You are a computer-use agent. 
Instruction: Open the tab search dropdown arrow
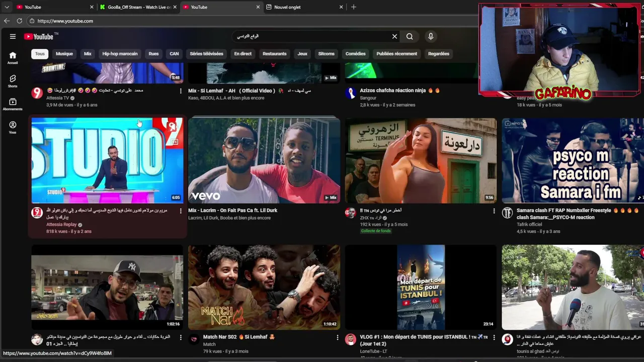point(7,7)
